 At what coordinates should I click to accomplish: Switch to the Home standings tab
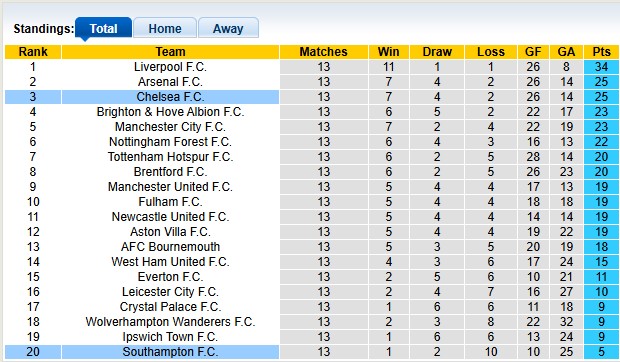pos(165,28)
